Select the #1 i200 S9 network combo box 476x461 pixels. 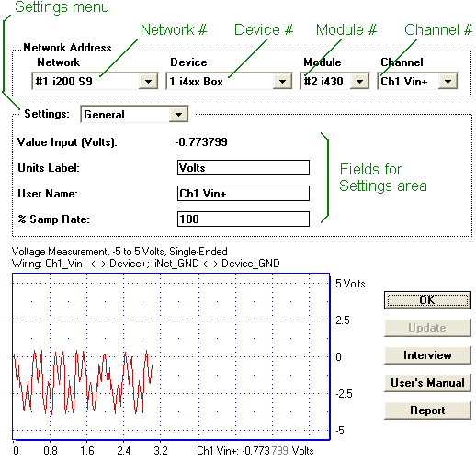pos(95,82)
